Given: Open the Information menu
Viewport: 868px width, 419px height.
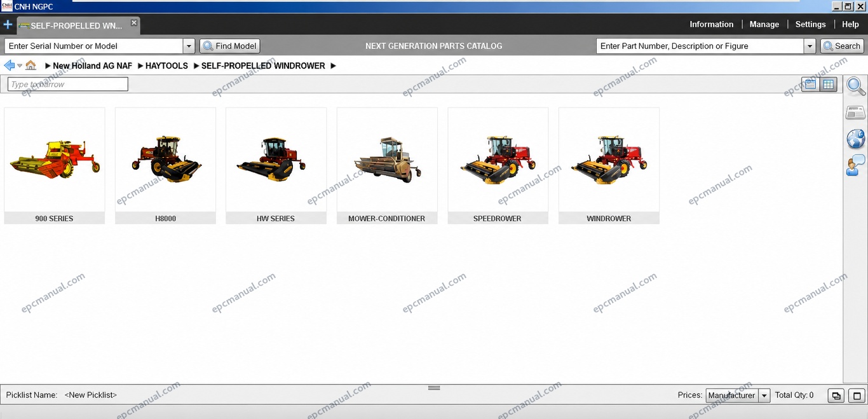Looking at the screenshot, I should pyautogui.click(x=711, y=24).
